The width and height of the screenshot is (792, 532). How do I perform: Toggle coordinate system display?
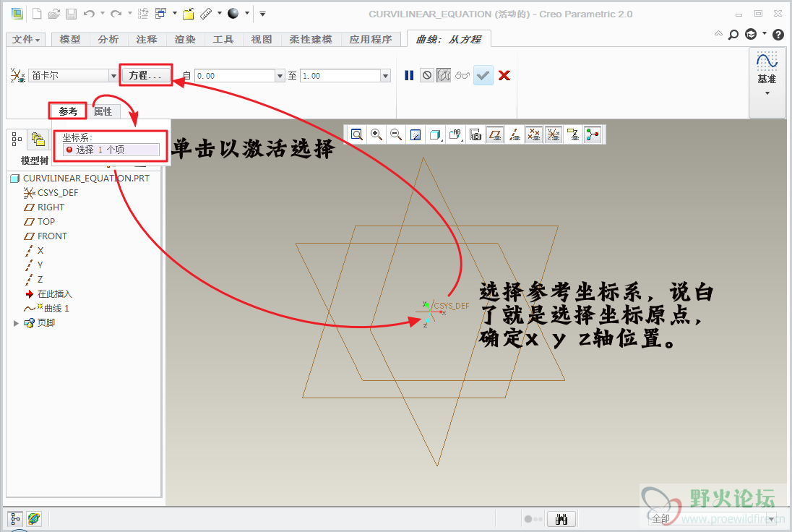point(554,134)
